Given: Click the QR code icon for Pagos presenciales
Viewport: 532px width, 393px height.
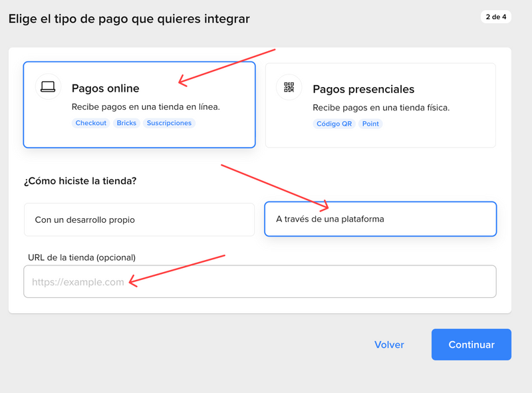Looking at the screenshot, I should click(289, 87).
